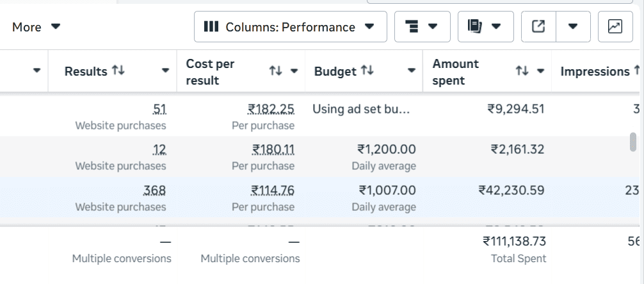Expand the More dropdown menu
The image size is (644, 284).
36,27
